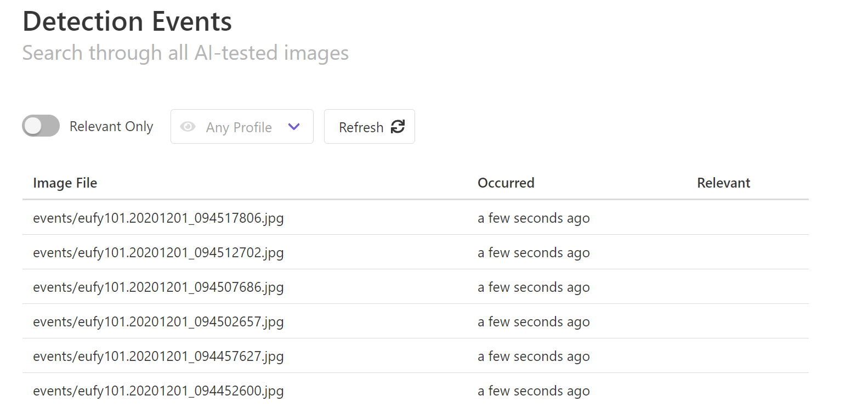Open events/eufy101.20201201_094507686.jpg row
The image size is (868, 407).
[416, 287]
